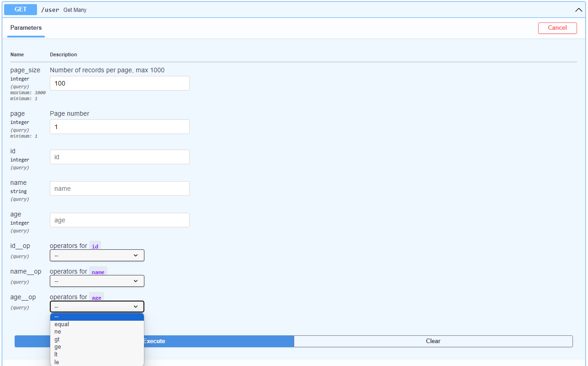Open the id__op operator dropdown
This screenshot has height=366, width=588.
[x=97, y=255]
